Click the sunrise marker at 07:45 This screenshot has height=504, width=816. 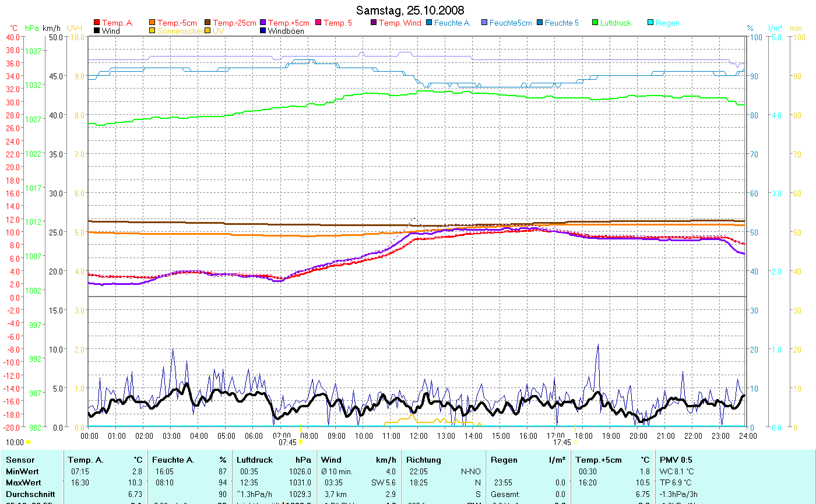tap(301, 442)
